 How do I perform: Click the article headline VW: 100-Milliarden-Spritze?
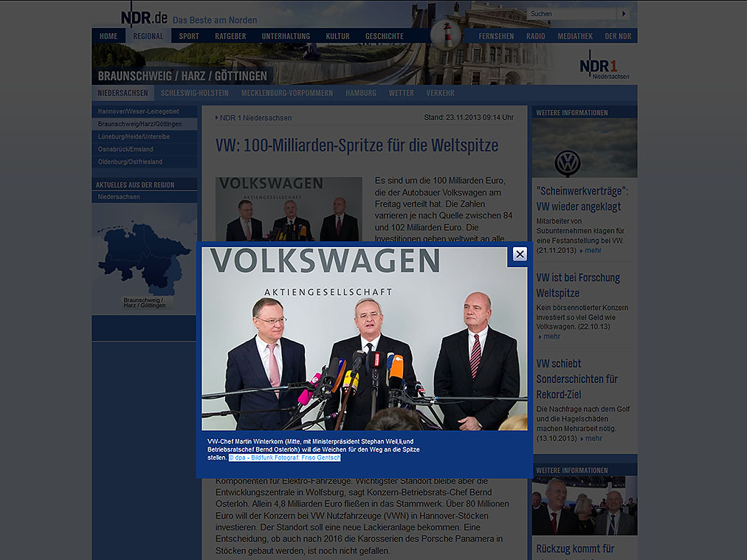coord(357,145)
